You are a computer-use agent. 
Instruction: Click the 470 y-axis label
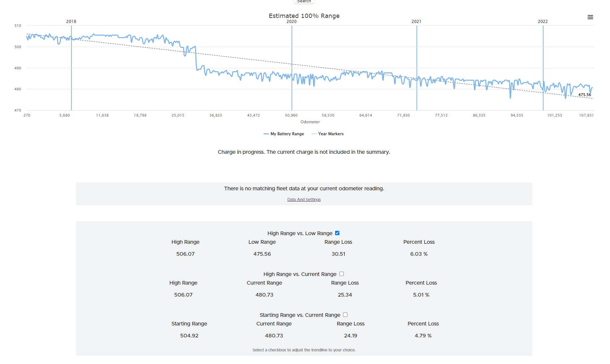point(18,110)
